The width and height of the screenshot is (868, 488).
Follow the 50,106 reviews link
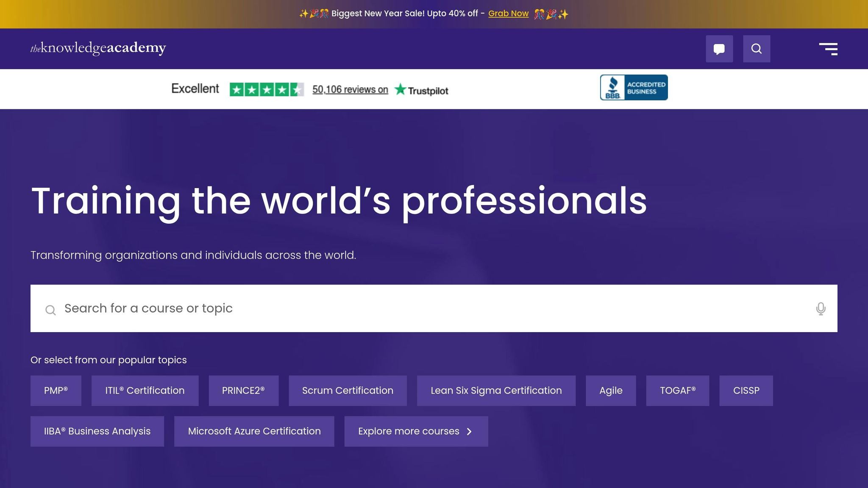[x=351, y=89]
